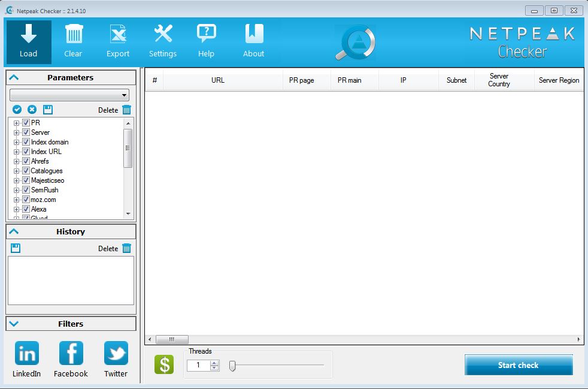The height and width of the screenshot is (389, 588).
Task: Click the Threads slider handle
Action: click(x=232, y=365)
